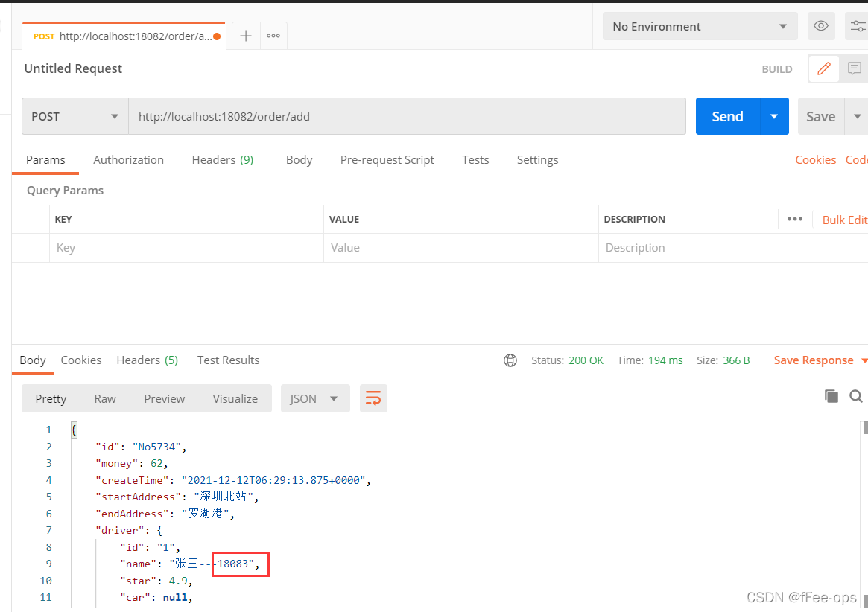Viewport: 868px width, 612px height.
Task: Click the network globe icon near Status
Action: 510,361
